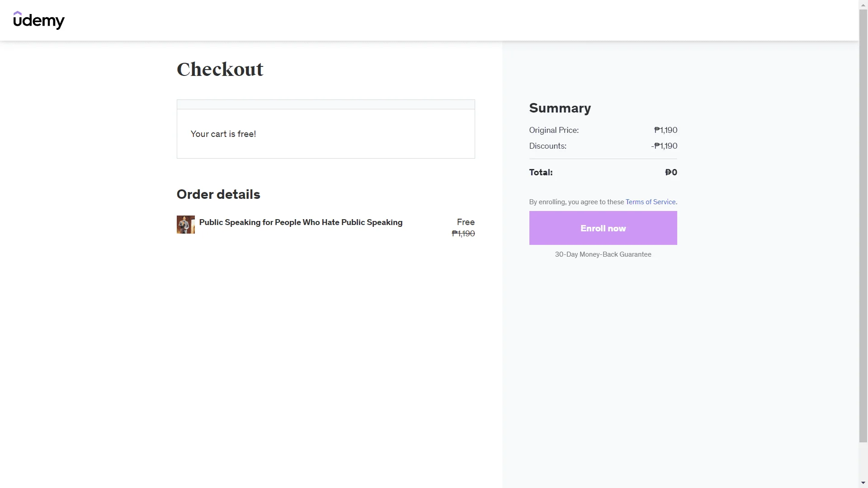Select the Total value ₱0
The width and height of the screenshot is (868, 488).
click(671, 173)
